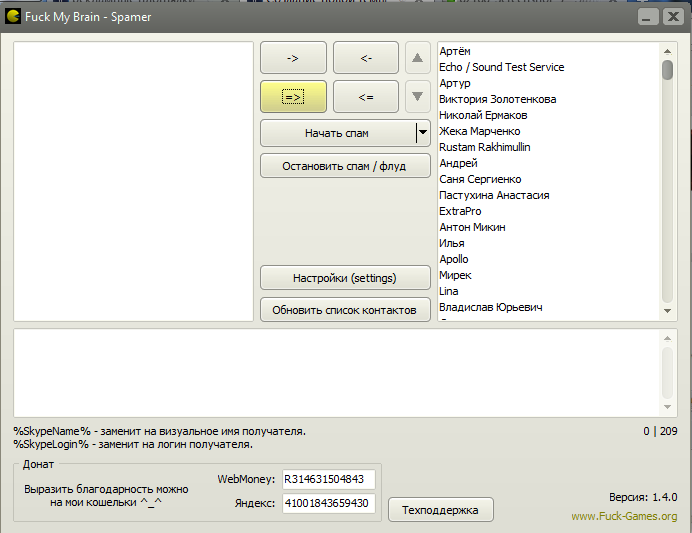Click the contact list scroll-down arrow
Viewport: 692px width, 533px height.
(x=668, y=311)
